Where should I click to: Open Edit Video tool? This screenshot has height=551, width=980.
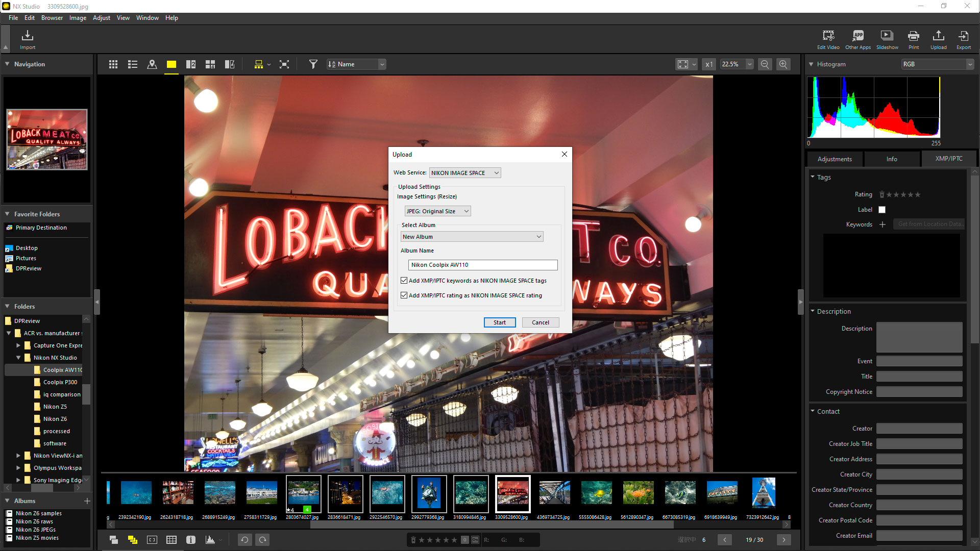pyautogui.click(x=828, y=39)
